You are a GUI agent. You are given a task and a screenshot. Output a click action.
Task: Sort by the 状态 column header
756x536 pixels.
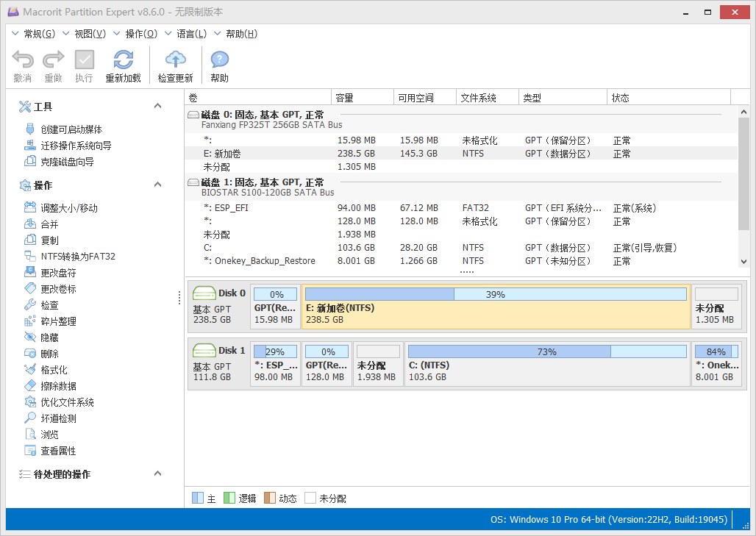click(668, 97)
